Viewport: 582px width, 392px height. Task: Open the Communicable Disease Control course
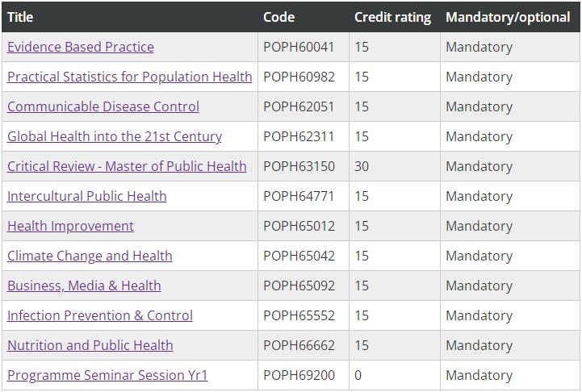[x=103, y=106]
